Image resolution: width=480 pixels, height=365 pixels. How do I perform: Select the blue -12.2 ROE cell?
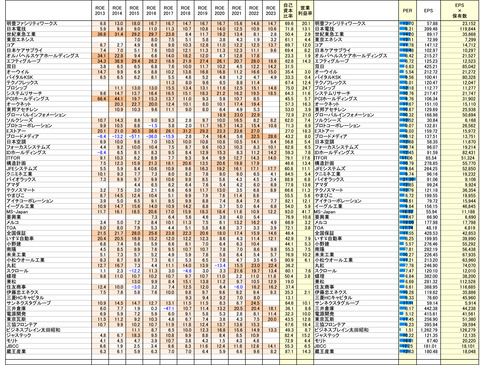(134, 271)
